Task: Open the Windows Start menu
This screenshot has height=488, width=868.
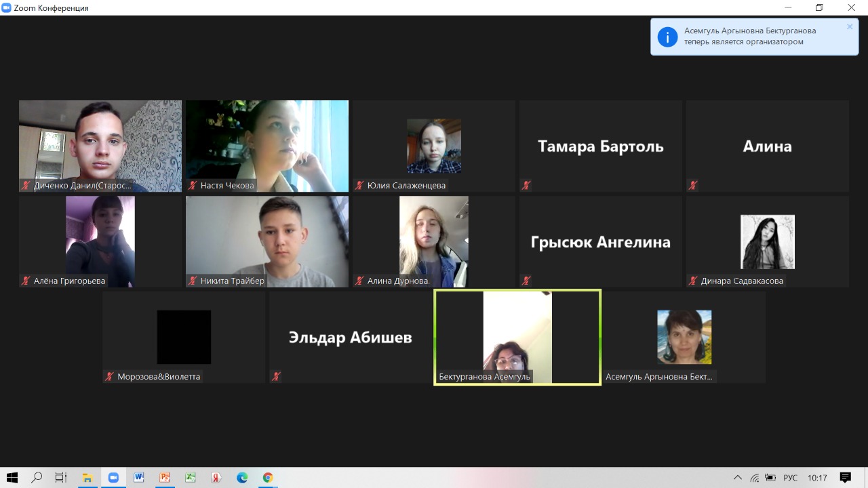Action: click(x=12, y=478)
